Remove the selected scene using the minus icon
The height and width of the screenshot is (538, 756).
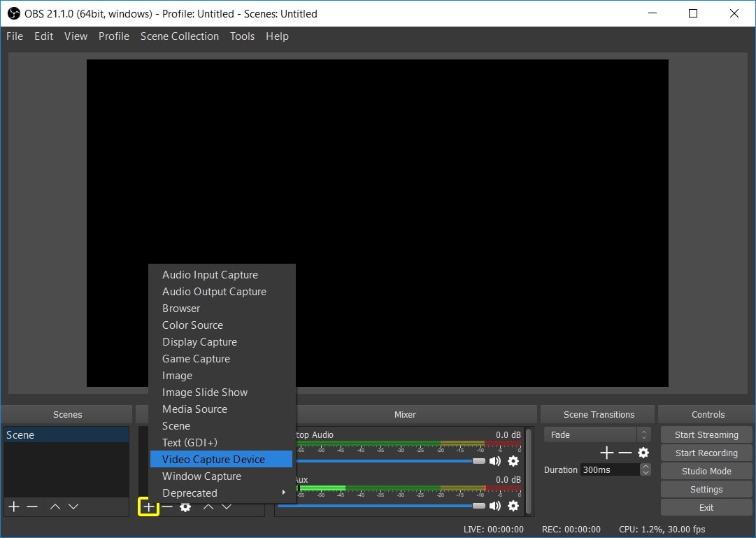[31, 506]
